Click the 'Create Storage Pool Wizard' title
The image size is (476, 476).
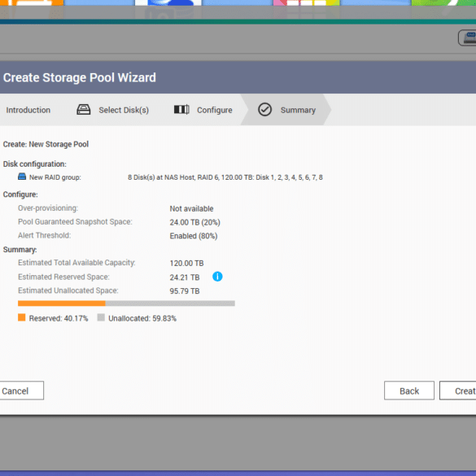[x=80, y=78]
